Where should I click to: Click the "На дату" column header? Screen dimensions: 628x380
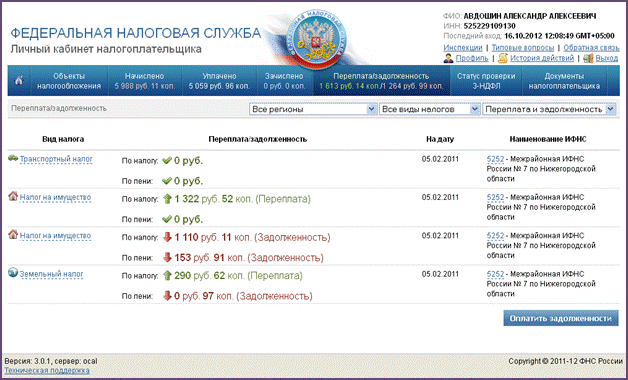pyautogui.click(x=440, y=139)
